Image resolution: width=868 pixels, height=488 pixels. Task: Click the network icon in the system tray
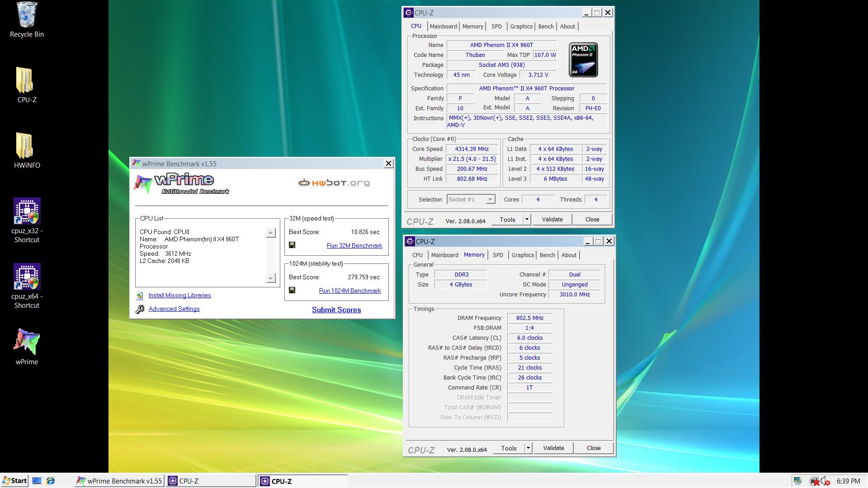[814, 481]
